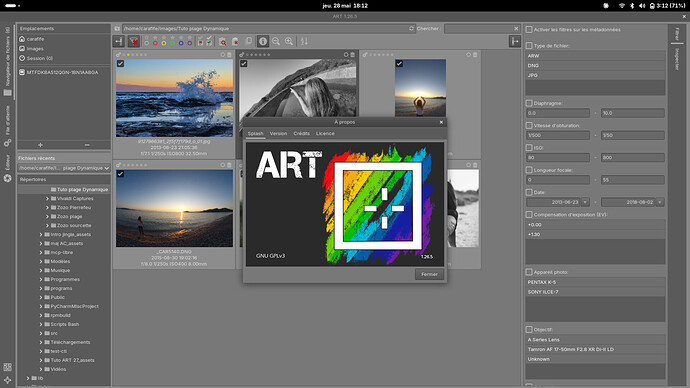Expand the PyCharmMiscProject folder

point(41,306)
